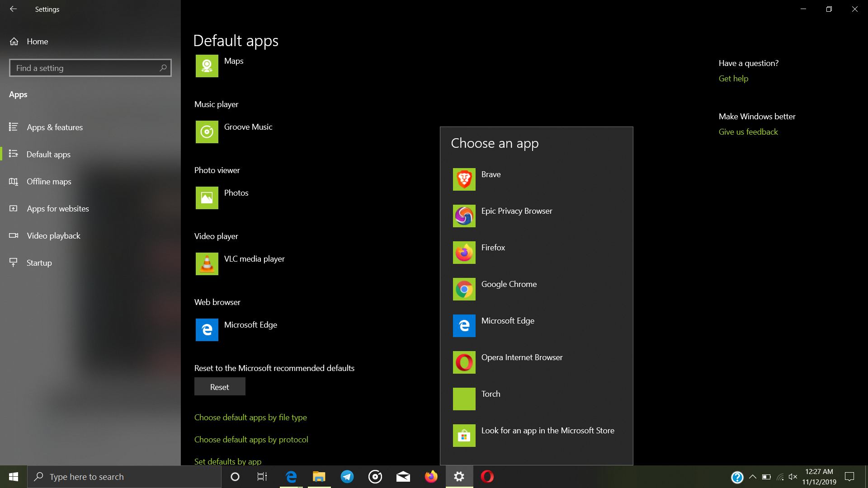This screenshot has width=868, height=488.
Task: Open the Microsoft Store bag icon
Action: pos(464,436)
